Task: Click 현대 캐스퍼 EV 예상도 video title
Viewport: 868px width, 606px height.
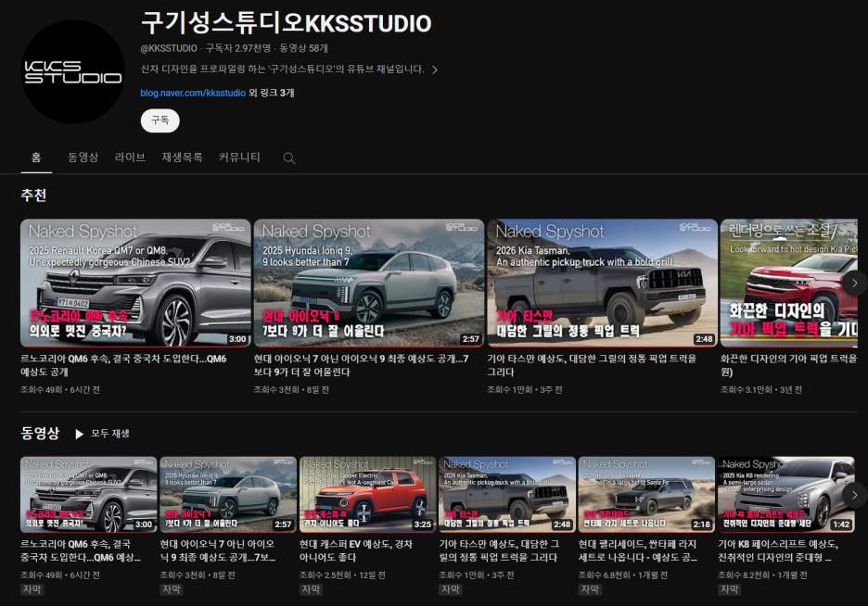Action: (x=356, y=550)
